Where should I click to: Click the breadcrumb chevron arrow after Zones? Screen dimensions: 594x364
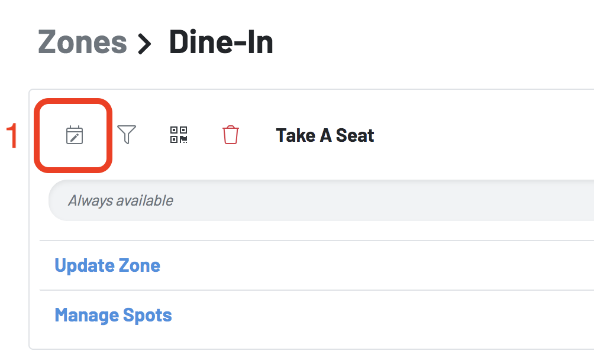[x=144, y=44]
